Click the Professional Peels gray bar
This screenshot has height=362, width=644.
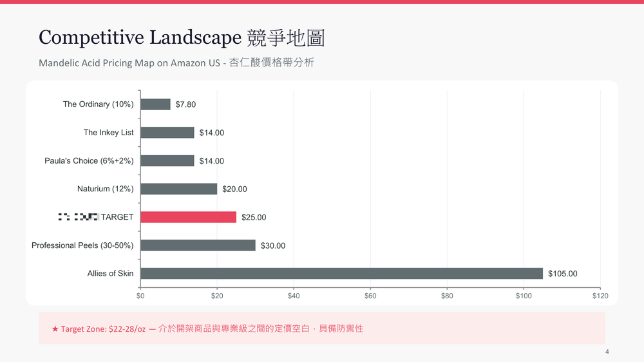pos(198,245)
